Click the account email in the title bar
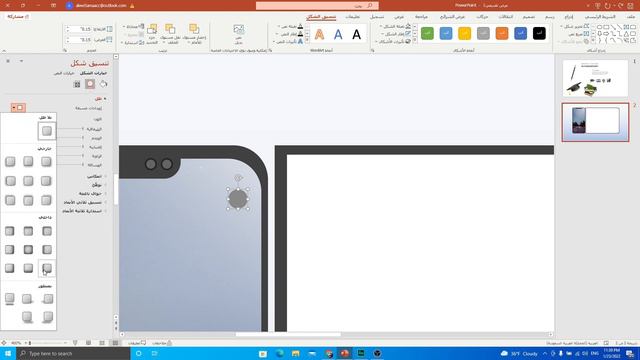640x360 pixels. [x=101, y=6]
